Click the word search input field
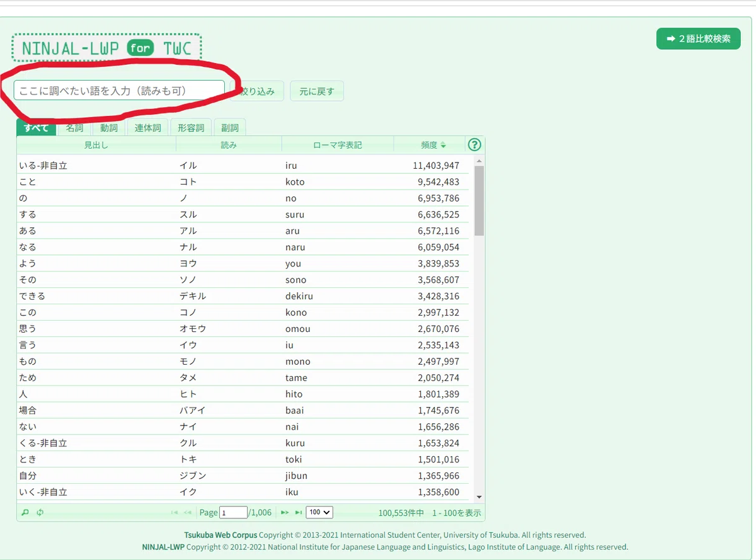Viewport: 756px width, 560px height. click(119, 91)
